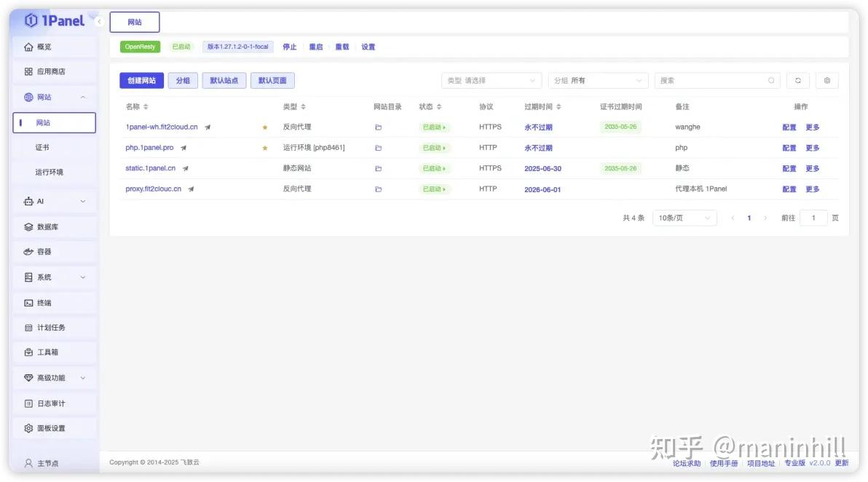
Task: Click 停止 to stop OpenResty
Action: 290,47
